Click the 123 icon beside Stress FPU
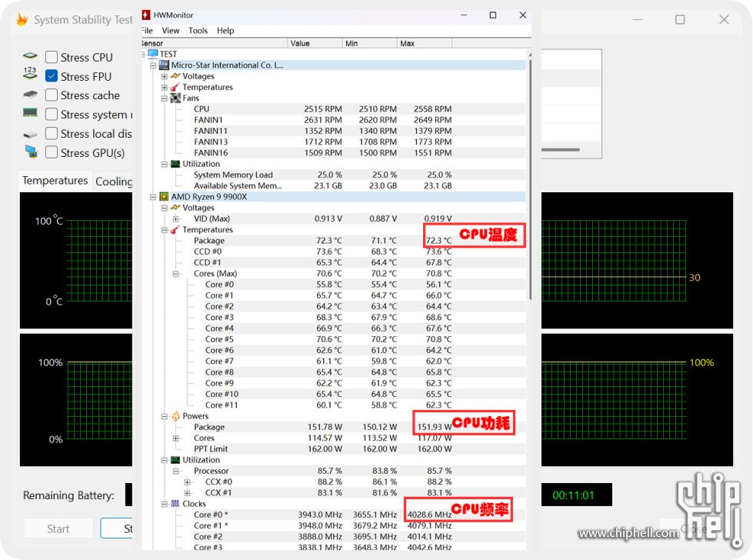 (30, 74)
